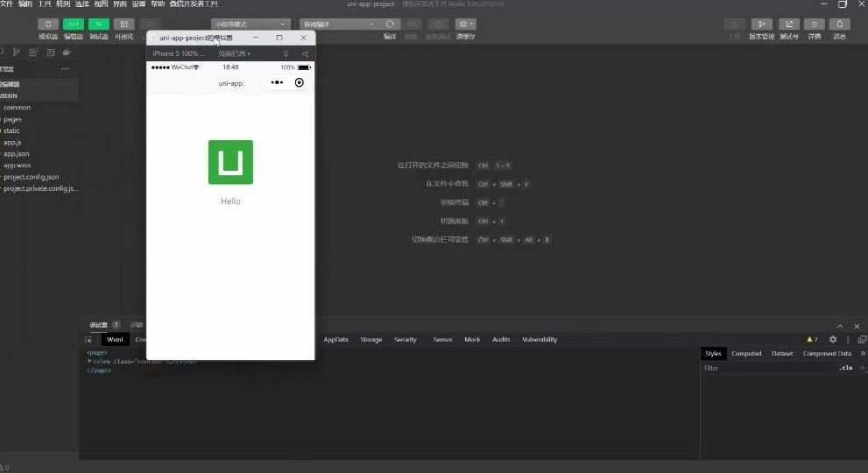Screen dimensions: 868x473
Task: Open the 设置 menu
Action: 138,4
